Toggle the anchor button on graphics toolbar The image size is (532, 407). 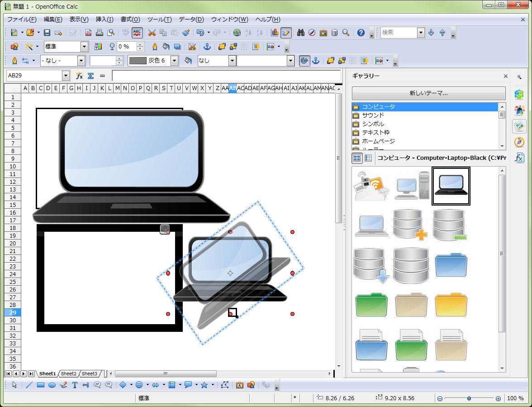coord(207,47)
